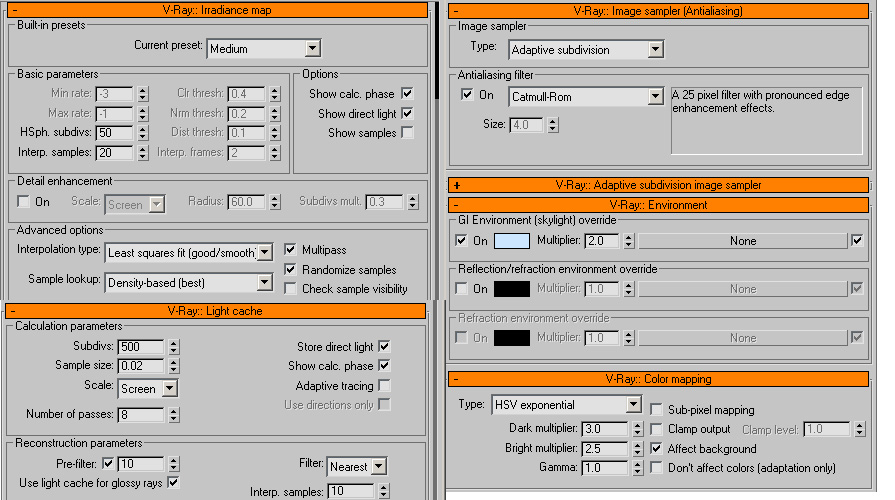895x500 pixels.
Task: Toggle GI Environment skylight On checkbox
Action: click(x=461, y=240)
